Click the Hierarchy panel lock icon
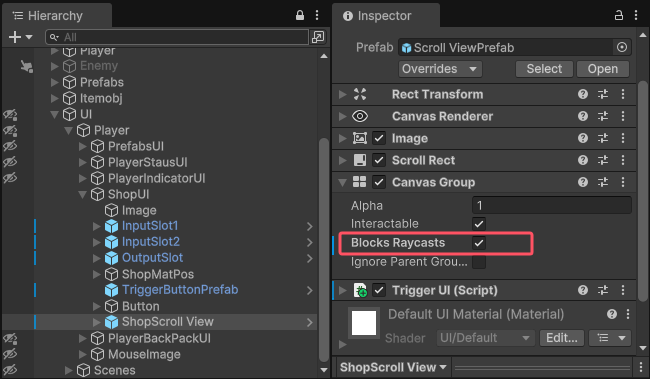650x379 pixels. tap(300, 15)
